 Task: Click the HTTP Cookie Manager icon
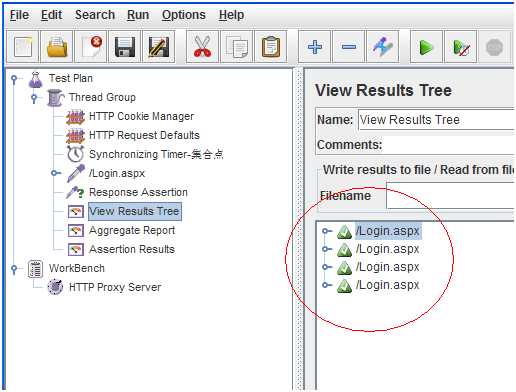coord(76,117)
